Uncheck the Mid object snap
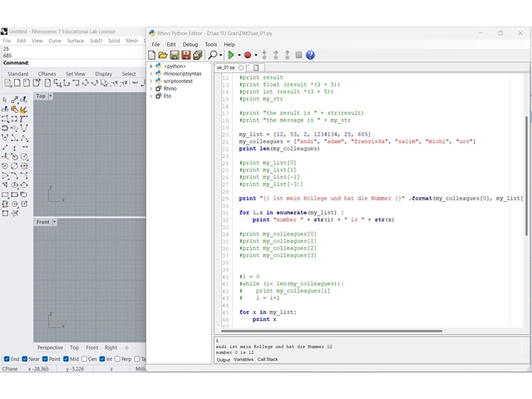532x399 pixels. coord(66,359)
